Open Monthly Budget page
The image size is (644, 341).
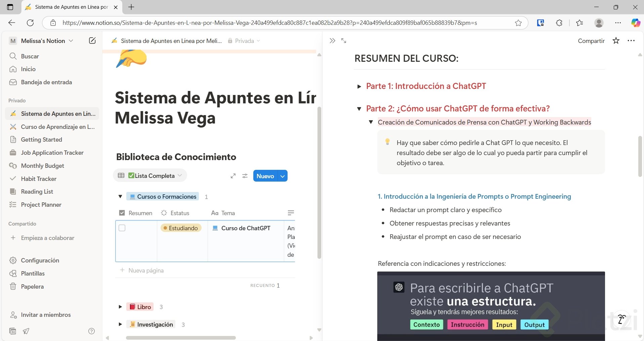[52, 166]
